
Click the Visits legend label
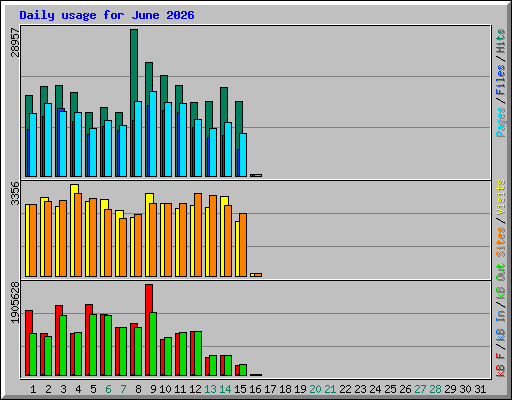point(501,197)
